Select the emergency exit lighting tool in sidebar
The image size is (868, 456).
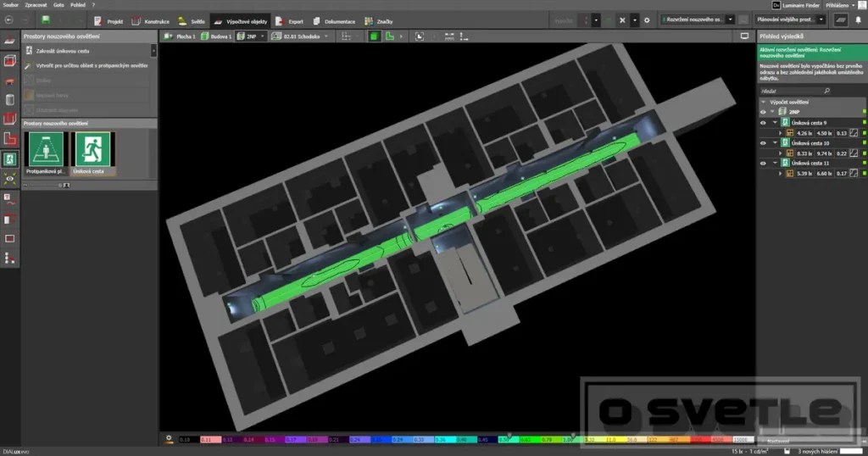(x=10, y=159)
